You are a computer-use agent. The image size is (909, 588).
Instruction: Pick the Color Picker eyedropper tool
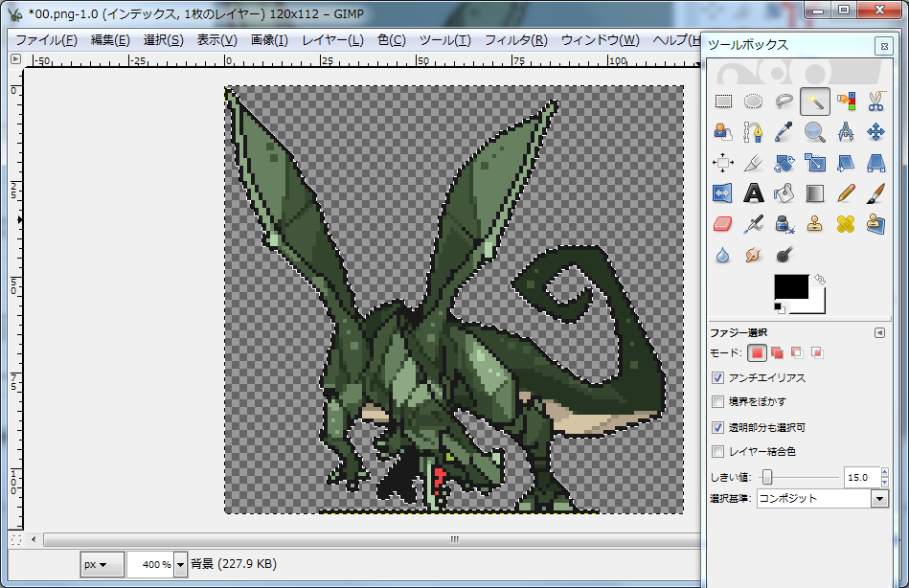pyautogui.click(x=784, y=131)
